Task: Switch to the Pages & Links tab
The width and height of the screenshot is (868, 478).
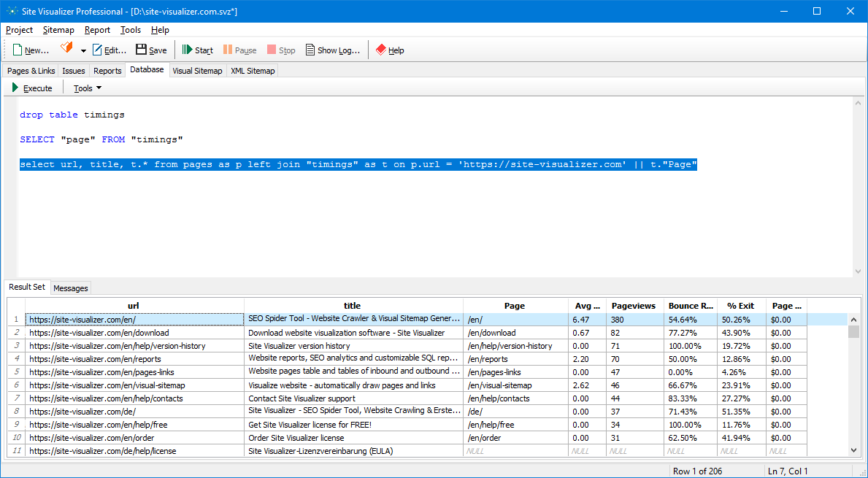Action: point(31,71)
